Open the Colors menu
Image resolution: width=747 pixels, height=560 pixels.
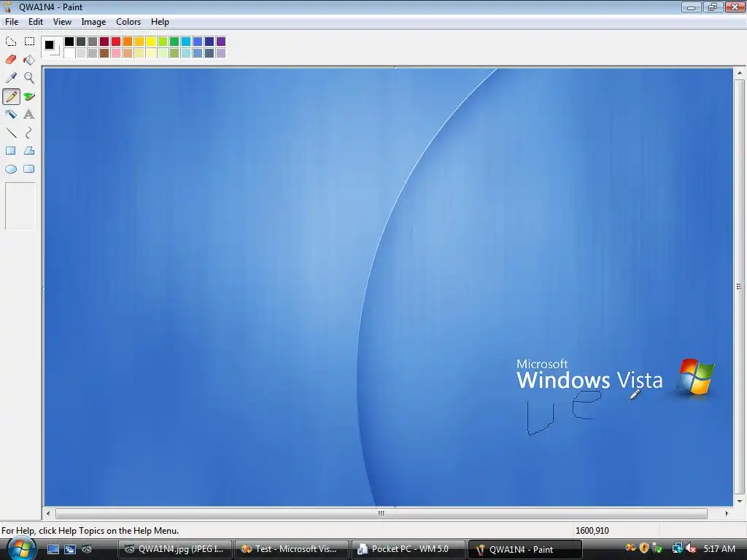click(128, 22)
